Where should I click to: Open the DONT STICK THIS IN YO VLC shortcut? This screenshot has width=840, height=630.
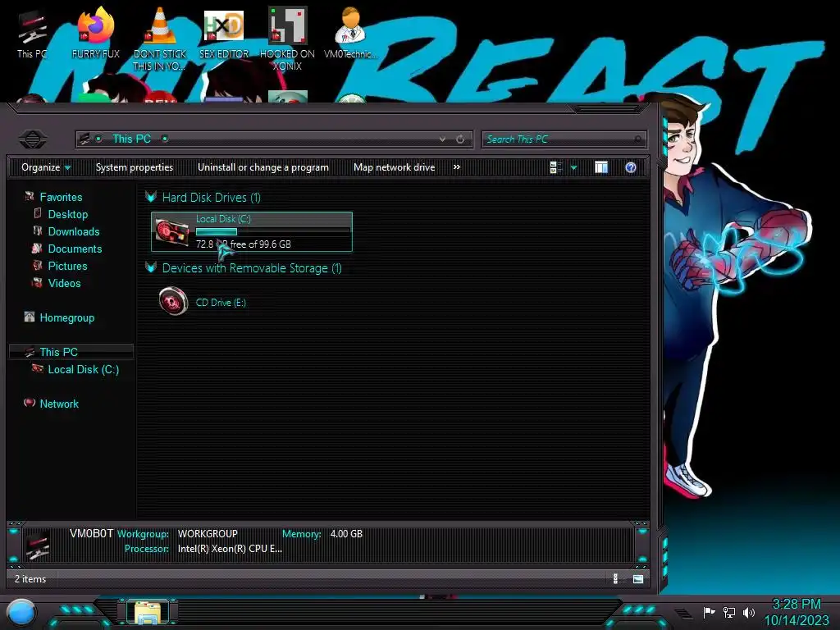[x=160, y=39]
